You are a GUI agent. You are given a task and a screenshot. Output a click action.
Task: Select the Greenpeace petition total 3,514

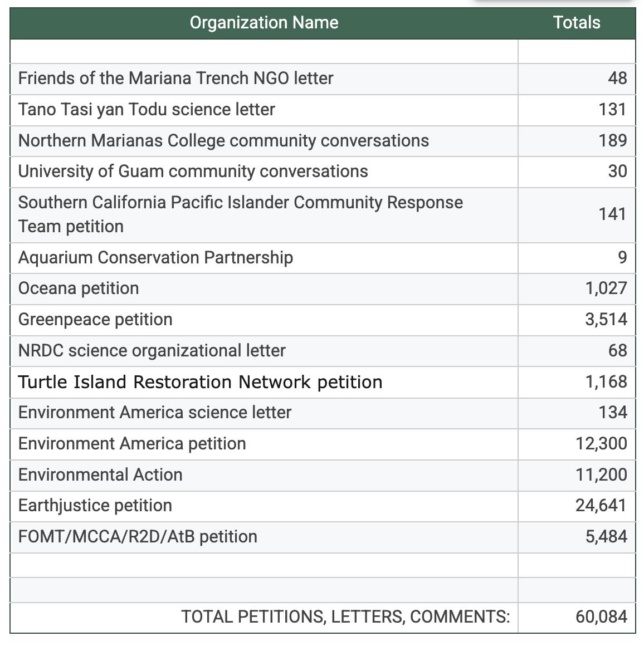[606, 320]
